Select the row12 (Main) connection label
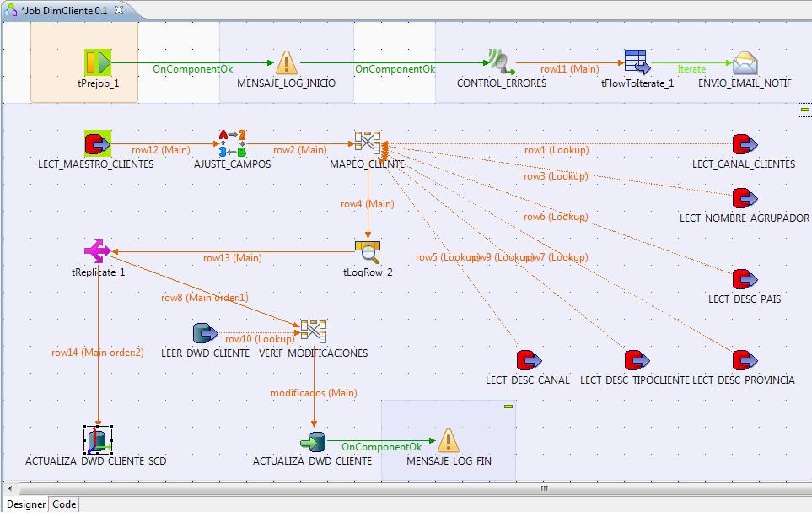The image size is (812, 517). (x=160, y=150)
